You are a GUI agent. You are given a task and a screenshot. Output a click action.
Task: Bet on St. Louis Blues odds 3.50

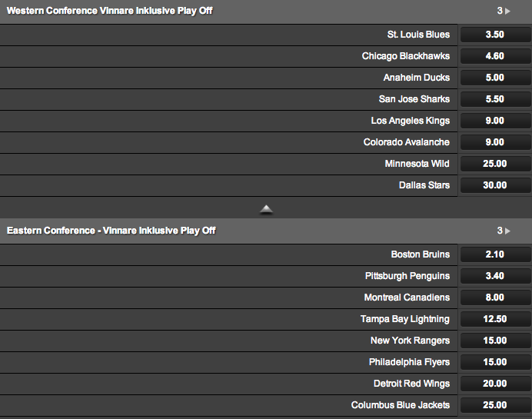[495, 35]
